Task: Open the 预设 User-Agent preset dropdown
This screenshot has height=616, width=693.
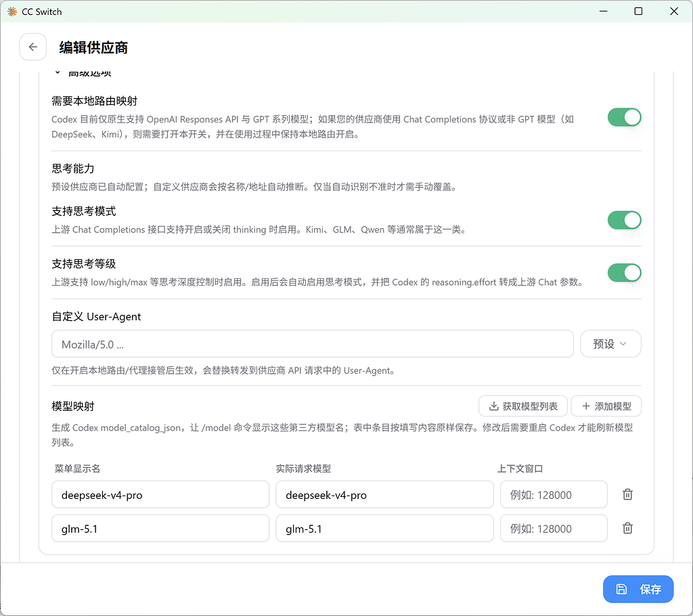Action: coord(610,344)
